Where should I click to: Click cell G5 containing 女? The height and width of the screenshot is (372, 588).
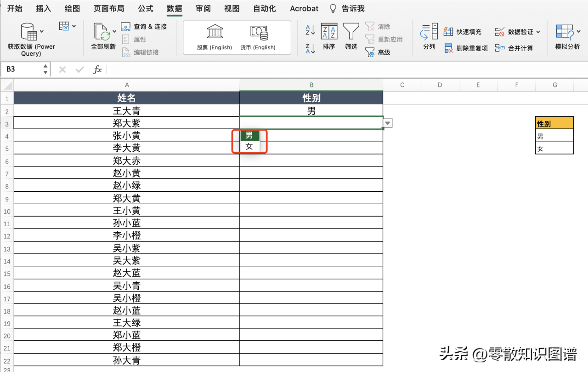[554, 148]
